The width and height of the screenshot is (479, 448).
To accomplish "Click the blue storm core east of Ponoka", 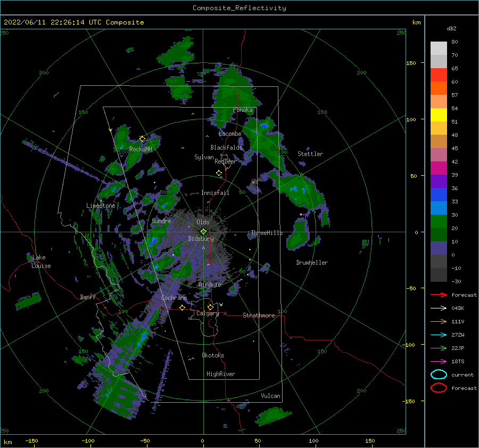I will (264, 125).
